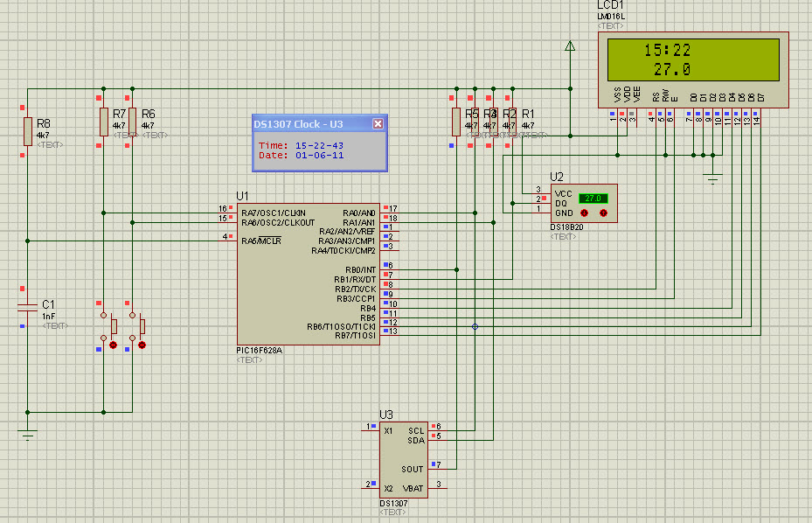
Task: Select the DS1307 real-time clock chip U3
Action: pyautogui.click(x=402, y=459)
